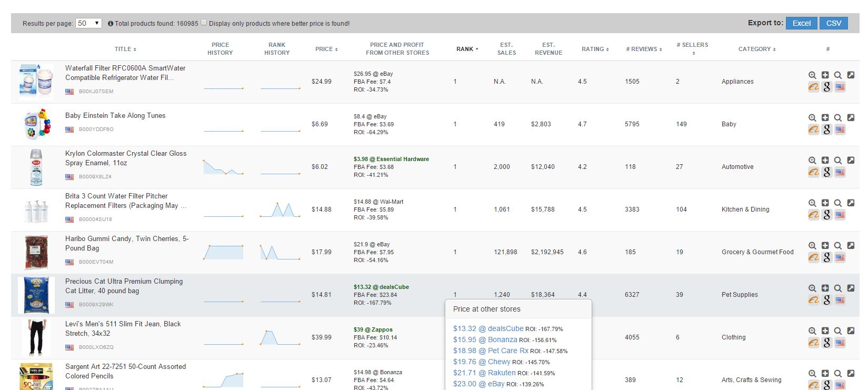The height and width of the screenshot is (390, 868).
Task: Click zoom-in icon in Precious Cat row
Action: (x=812, y=288)
